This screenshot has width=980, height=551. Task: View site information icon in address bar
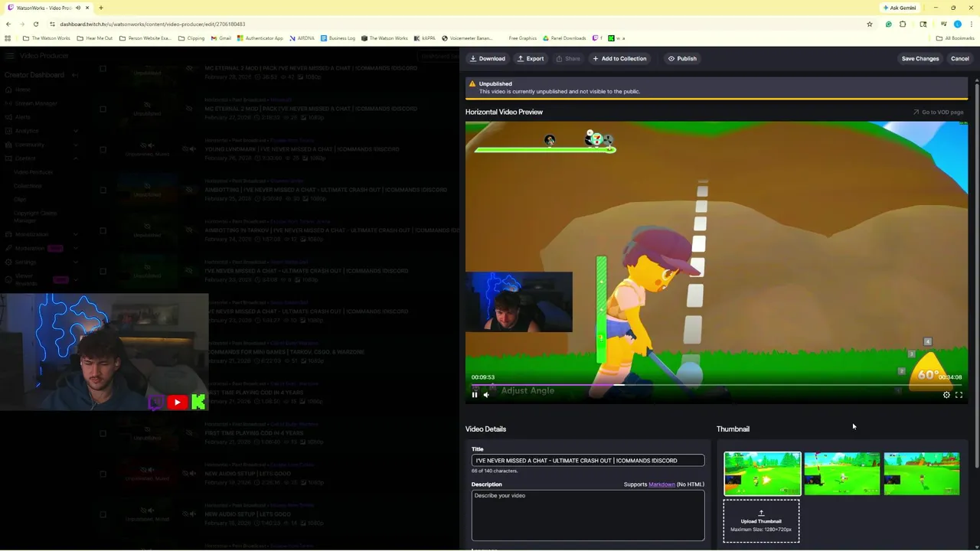(53, 24)
